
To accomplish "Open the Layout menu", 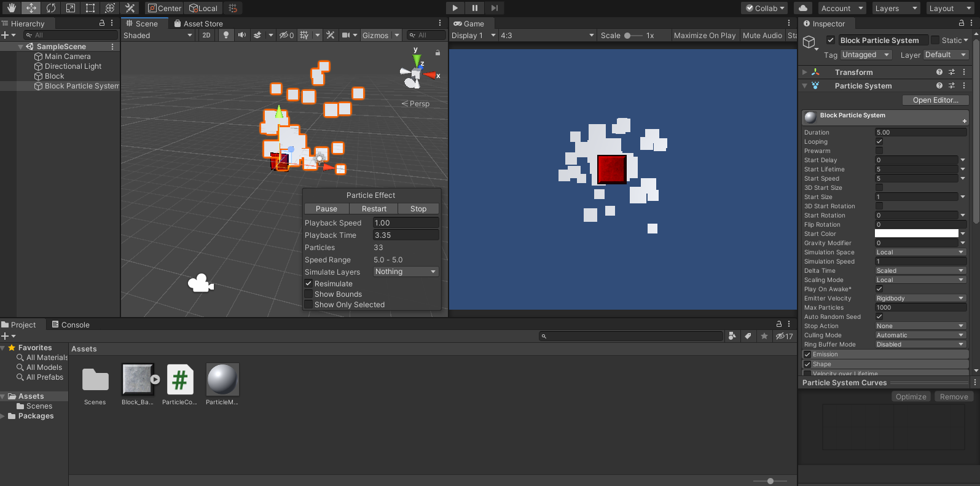I will (949, 8).
